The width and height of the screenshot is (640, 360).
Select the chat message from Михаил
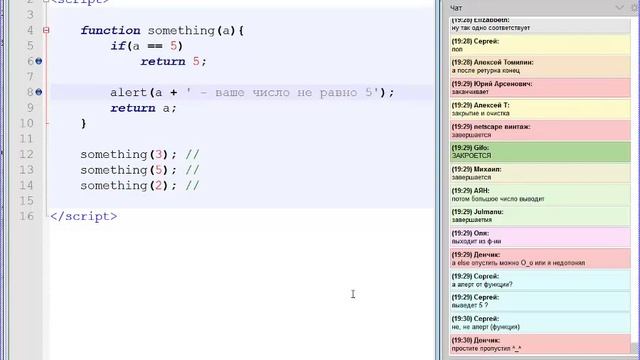click(x=540, y=173)
